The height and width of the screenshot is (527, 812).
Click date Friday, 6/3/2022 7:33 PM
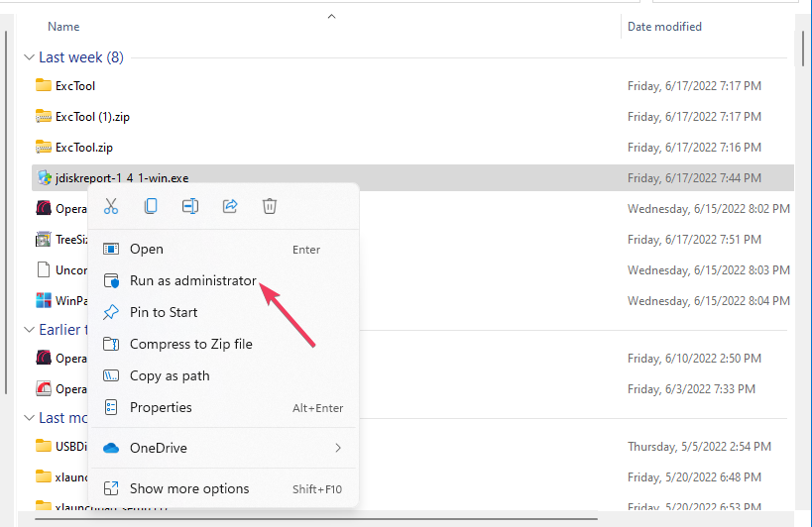coord(691,388)
